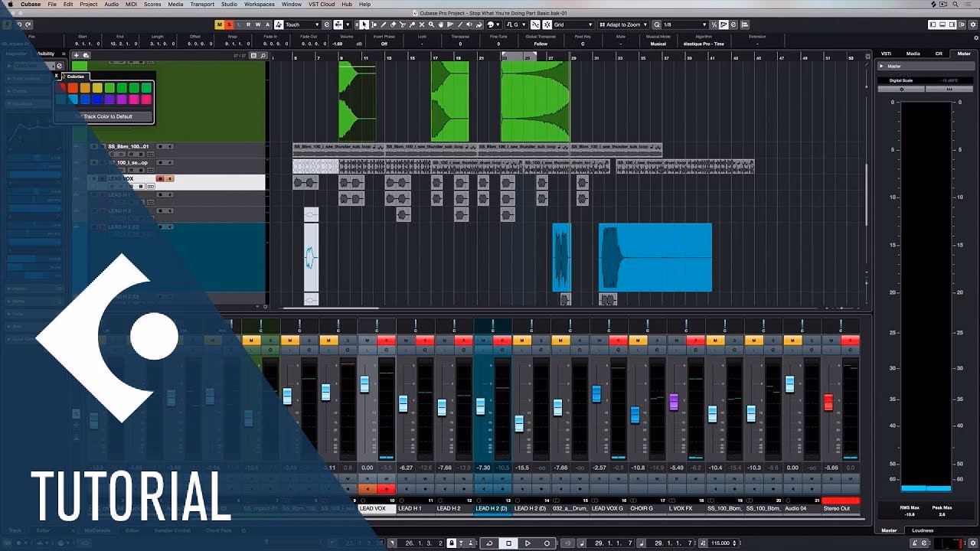Click the Undo arrow in toolbar
The image size is (980, 551).
pos(18,24)
